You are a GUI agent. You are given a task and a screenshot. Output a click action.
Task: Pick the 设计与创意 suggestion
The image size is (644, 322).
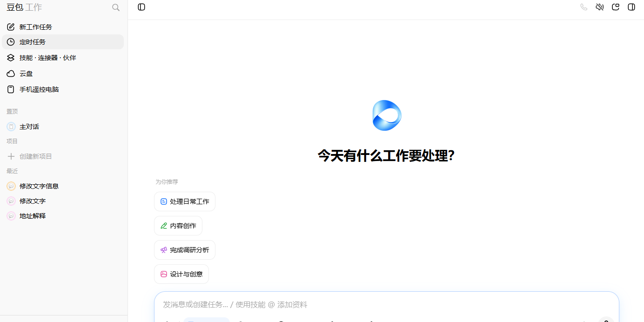(181, 274)
